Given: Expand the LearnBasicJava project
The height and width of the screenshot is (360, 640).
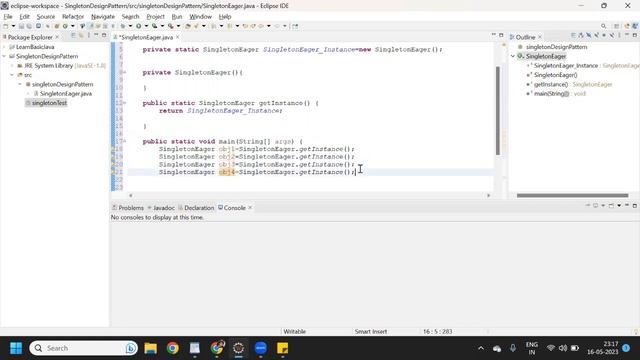Looking at the screenshot, I should pos(4,47).
